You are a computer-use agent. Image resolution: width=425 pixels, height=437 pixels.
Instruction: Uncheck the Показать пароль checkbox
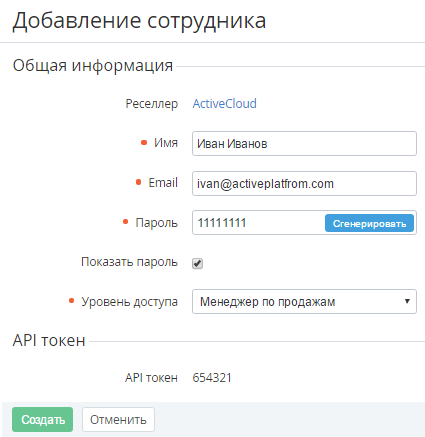197,263
